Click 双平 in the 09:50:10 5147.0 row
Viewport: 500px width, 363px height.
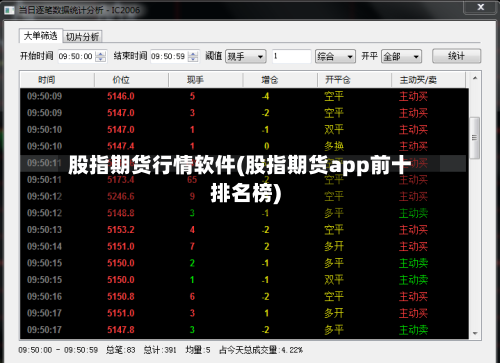(334, 130)
